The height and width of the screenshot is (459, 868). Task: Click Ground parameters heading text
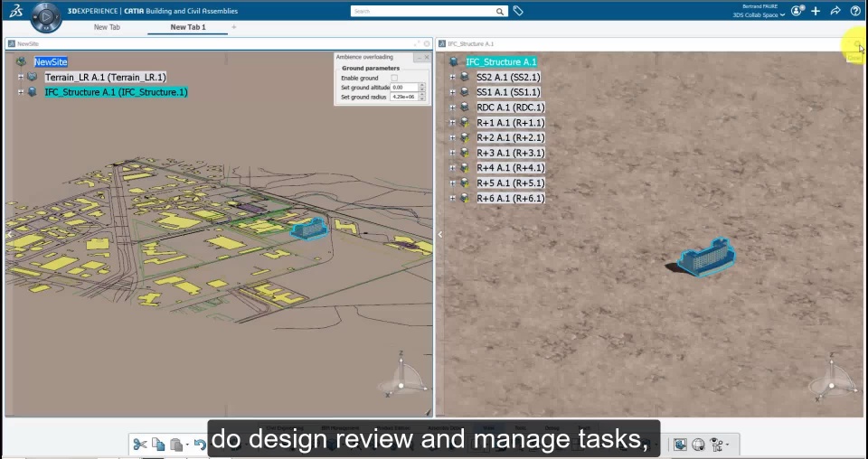[x=371, y=68]
